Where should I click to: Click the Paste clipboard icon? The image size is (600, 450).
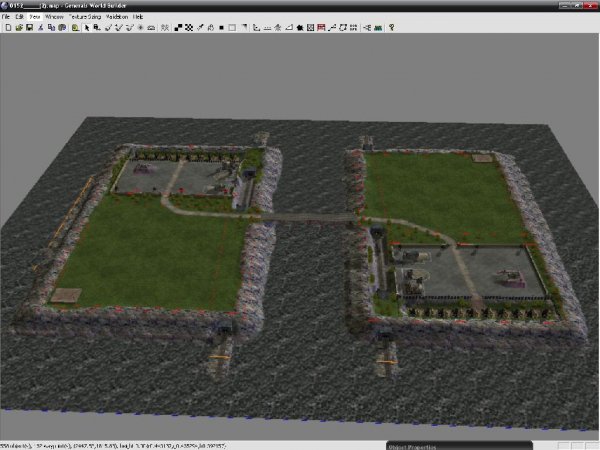(63, 28)
